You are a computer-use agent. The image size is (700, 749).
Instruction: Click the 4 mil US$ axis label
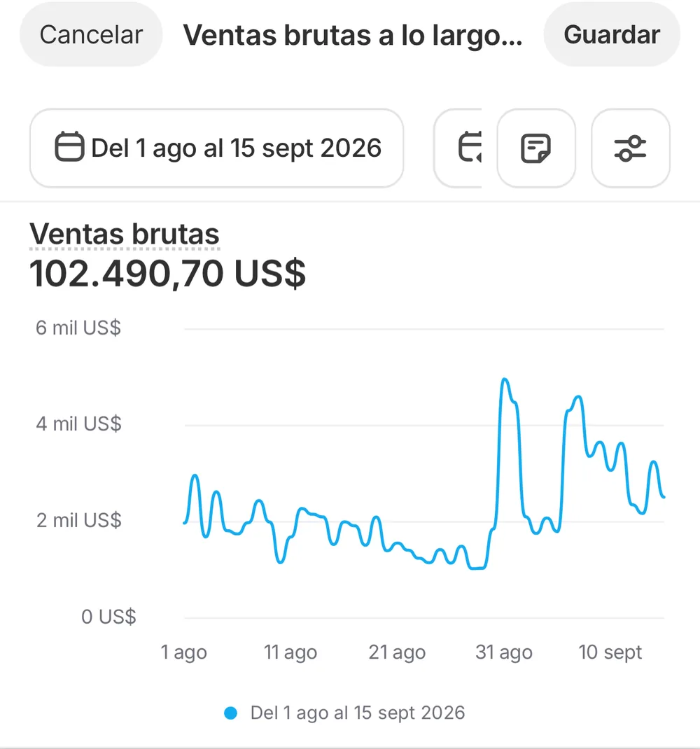click(x=79, y=424)
